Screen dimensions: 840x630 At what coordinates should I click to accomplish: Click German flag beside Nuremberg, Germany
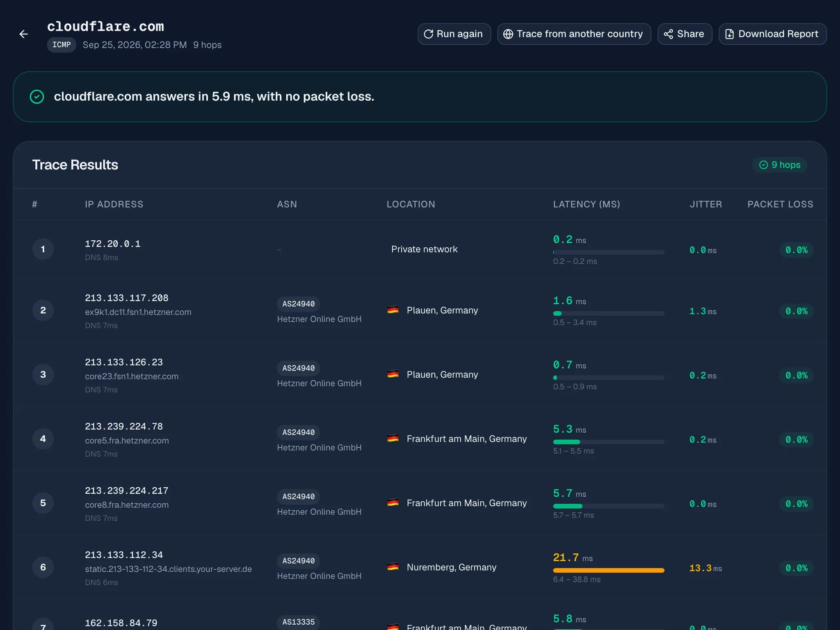click(393, 567)
